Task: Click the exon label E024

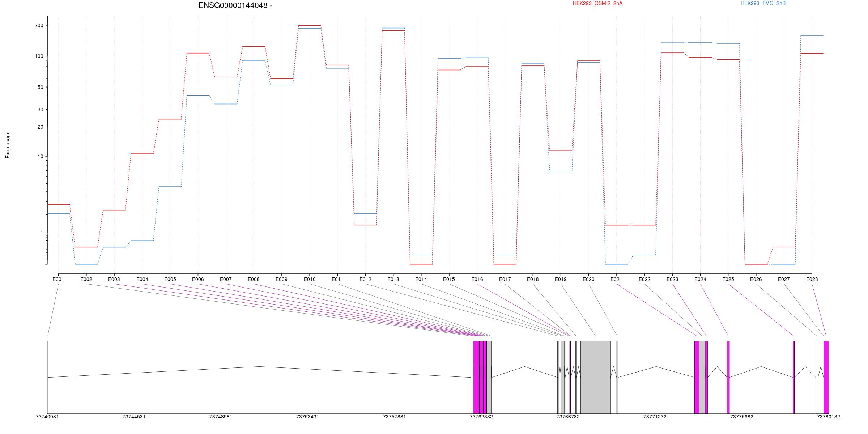Action: pyautogui.click(x=700, y=279)
